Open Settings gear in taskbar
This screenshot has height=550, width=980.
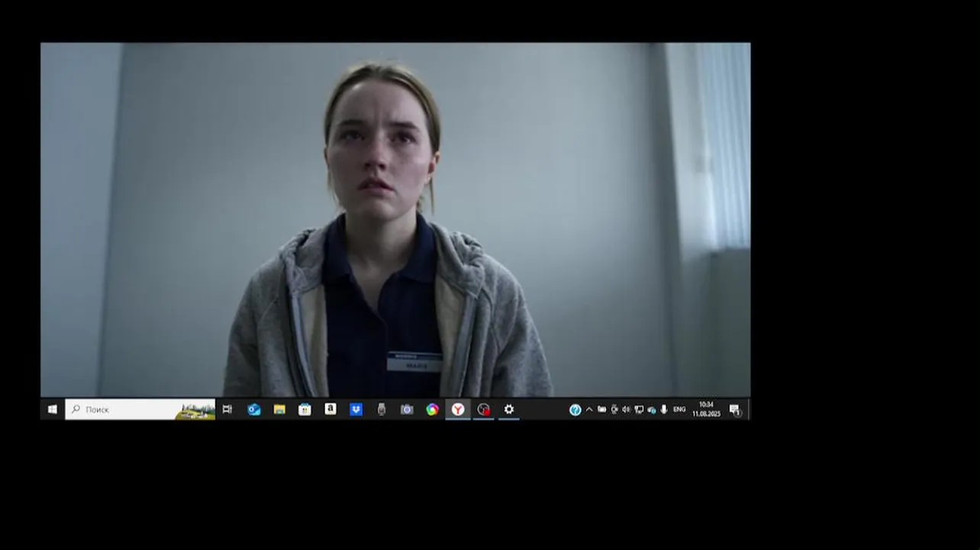point(509,409)
